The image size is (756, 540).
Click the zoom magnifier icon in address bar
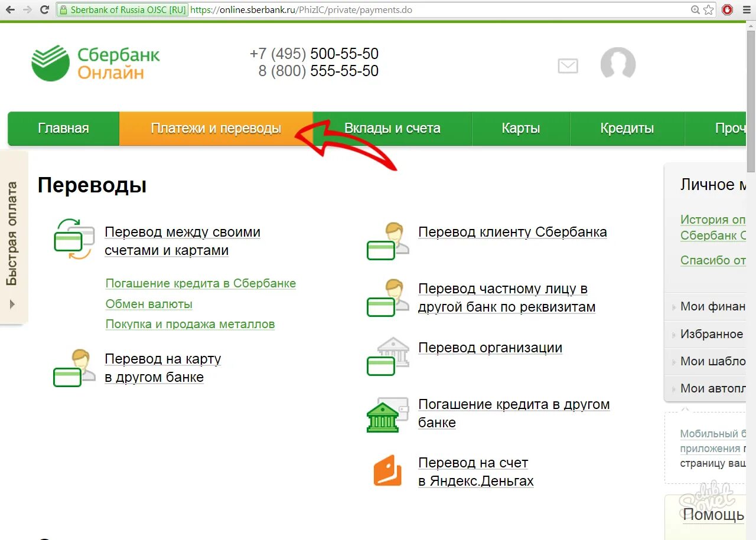[x=696, y=10]
